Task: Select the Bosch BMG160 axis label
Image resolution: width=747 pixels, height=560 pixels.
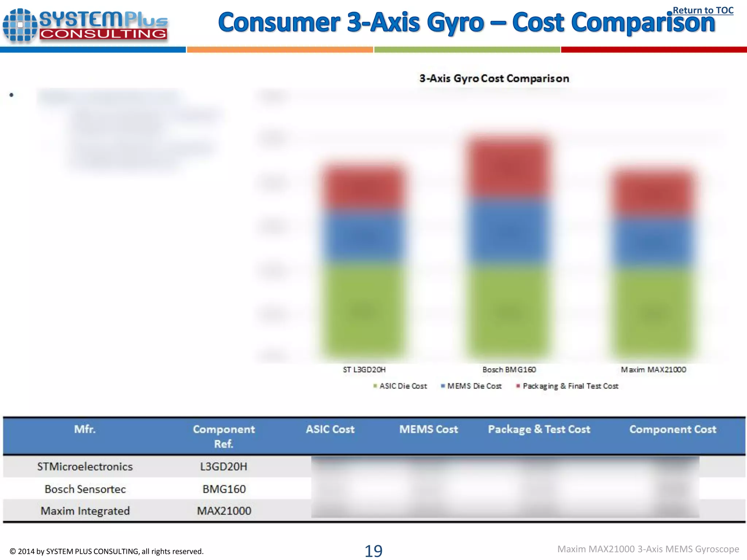Action: coord(509,370)
